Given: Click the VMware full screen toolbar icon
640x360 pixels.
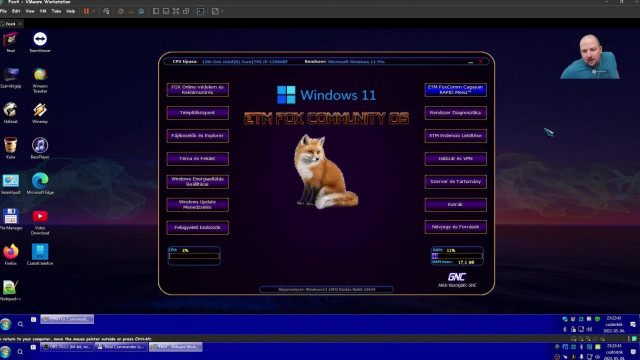Looking at the screenshot, I should coord(176,11).
